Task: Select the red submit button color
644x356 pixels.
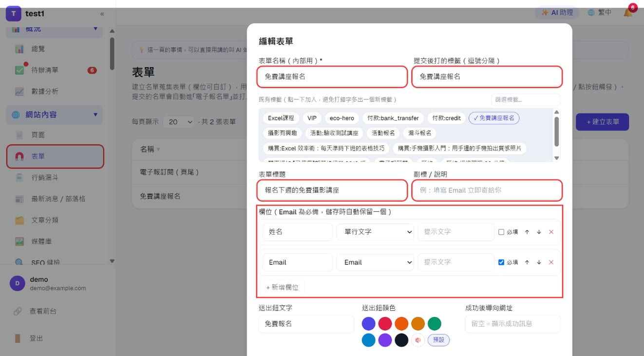Action: click(385, 323)
